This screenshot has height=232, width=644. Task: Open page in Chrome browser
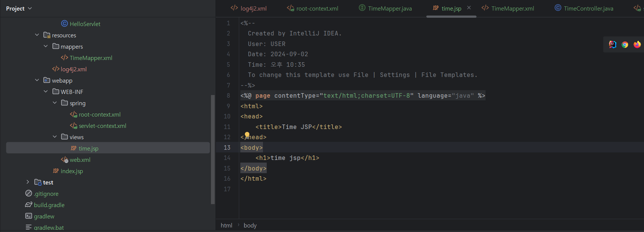point(625,45)
